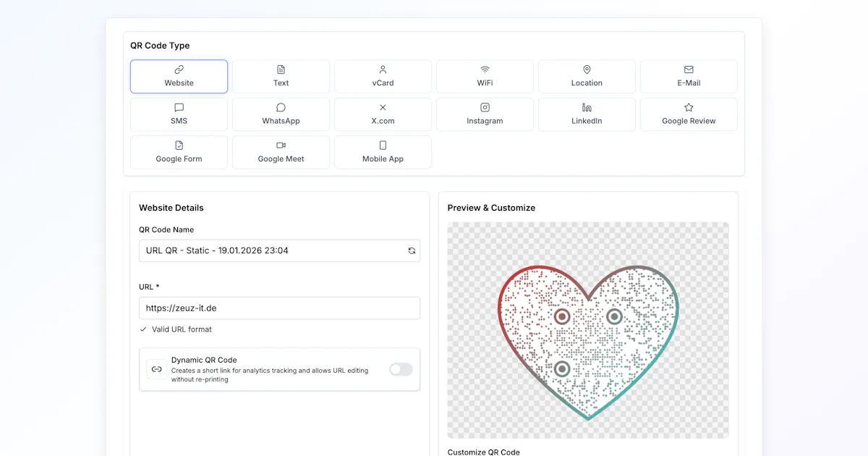Screen dimensions: 868x456
Task: Click the 'Website Details' heading
Action: tap(171, 208)
